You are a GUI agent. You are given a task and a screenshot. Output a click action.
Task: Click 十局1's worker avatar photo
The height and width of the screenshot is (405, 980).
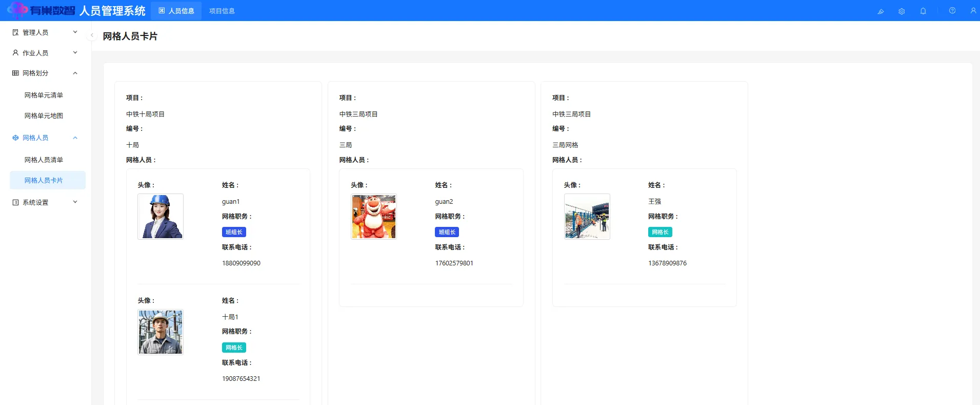tap(161, 332)
